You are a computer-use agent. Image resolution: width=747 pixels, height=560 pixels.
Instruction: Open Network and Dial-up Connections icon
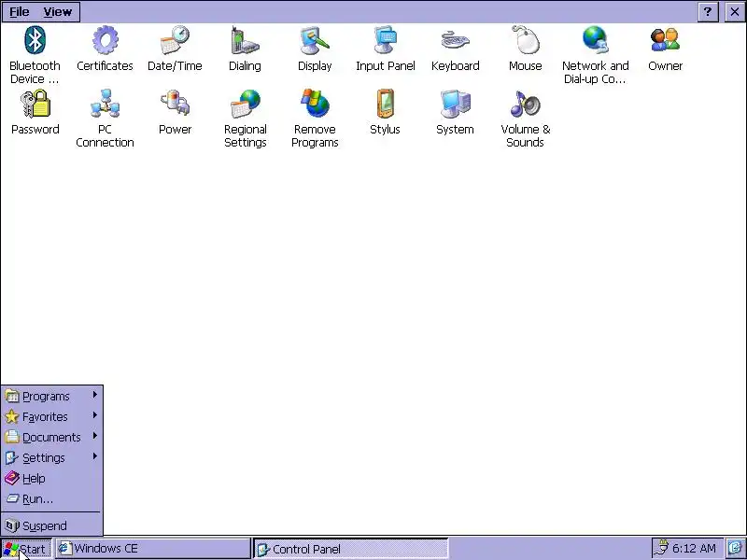click(595, 40)
